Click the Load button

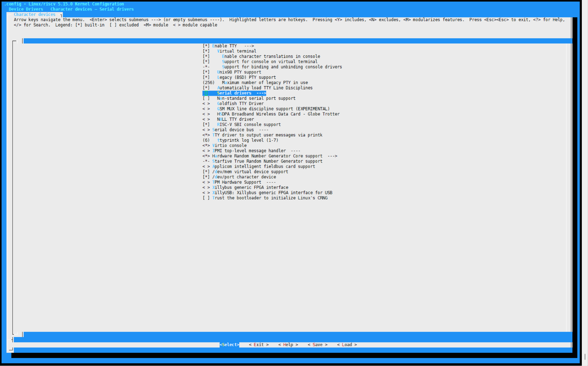[x=346, y=345]
